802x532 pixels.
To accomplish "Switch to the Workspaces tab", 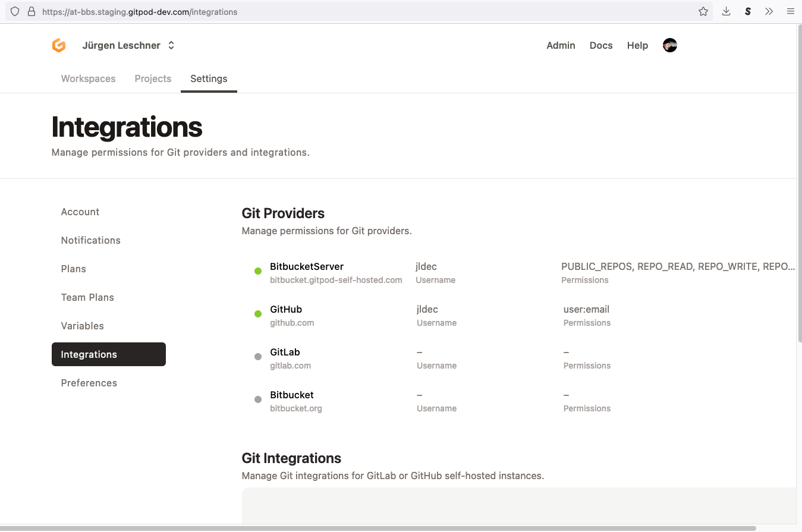I will tap(89, 78).
